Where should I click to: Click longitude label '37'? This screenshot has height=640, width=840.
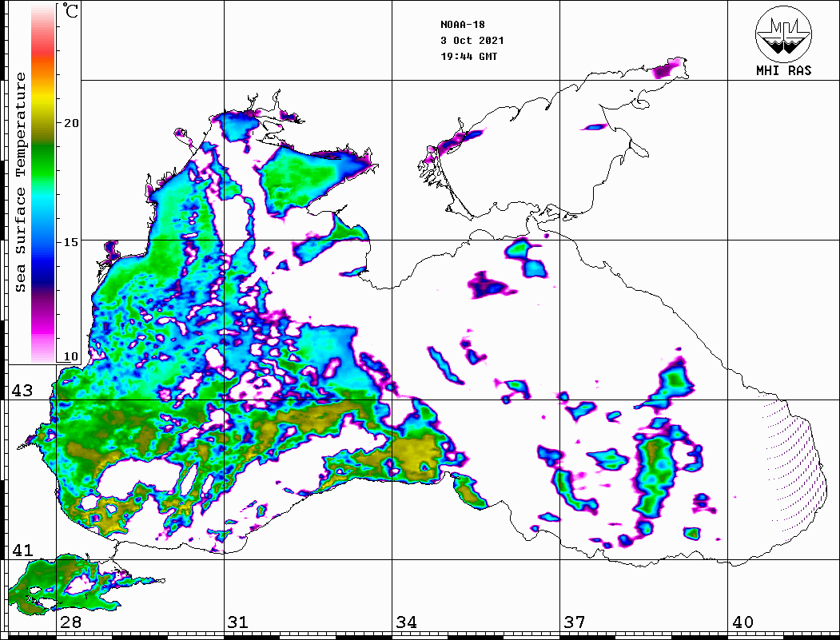click(x=575, y=622)
